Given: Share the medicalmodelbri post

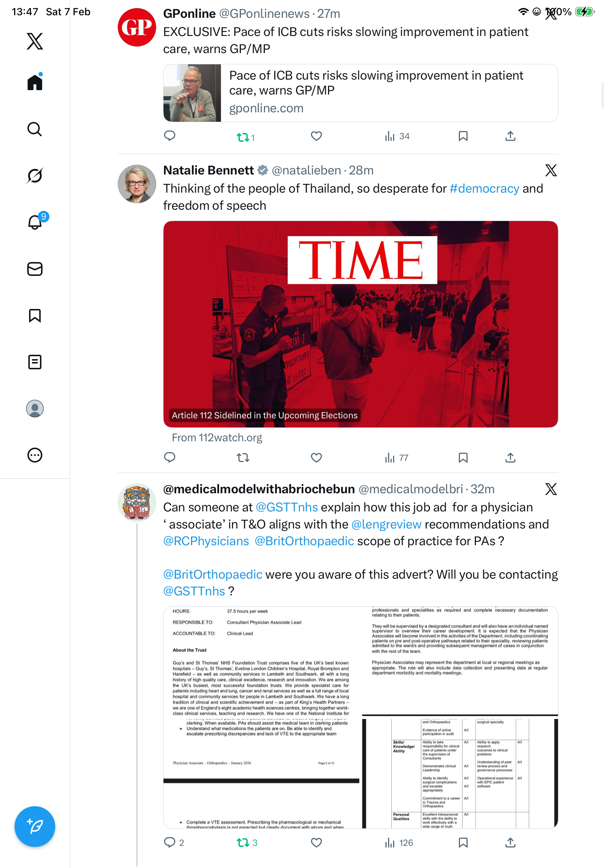Looking at the screenshot, I should coord(510,842).
